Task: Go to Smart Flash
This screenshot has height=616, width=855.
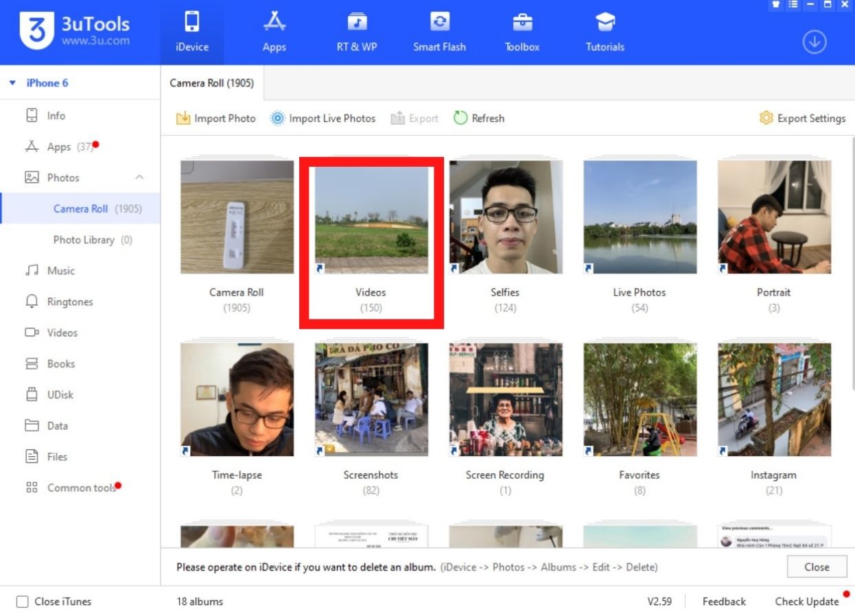Action: pos(439,32)
